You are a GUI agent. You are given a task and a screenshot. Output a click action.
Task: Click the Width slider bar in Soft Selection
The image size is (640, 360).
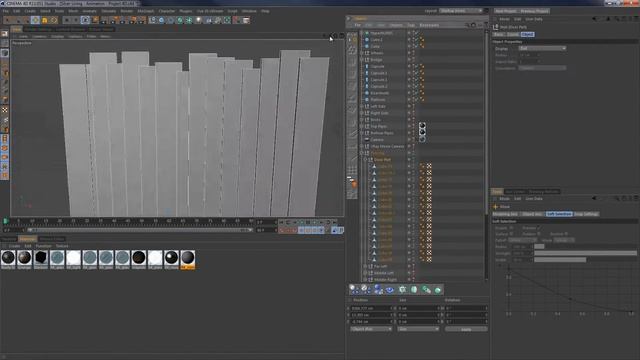tap(585, 260)
